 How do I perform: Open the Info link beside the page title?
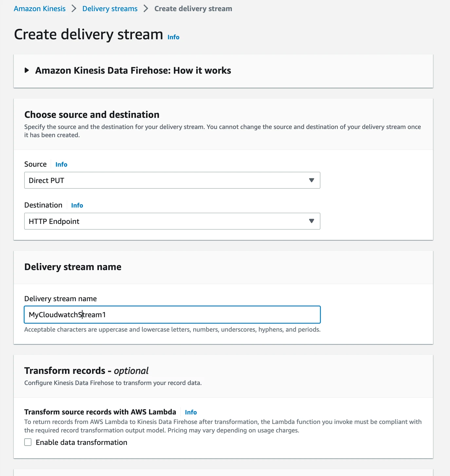(x=173, y=37)
